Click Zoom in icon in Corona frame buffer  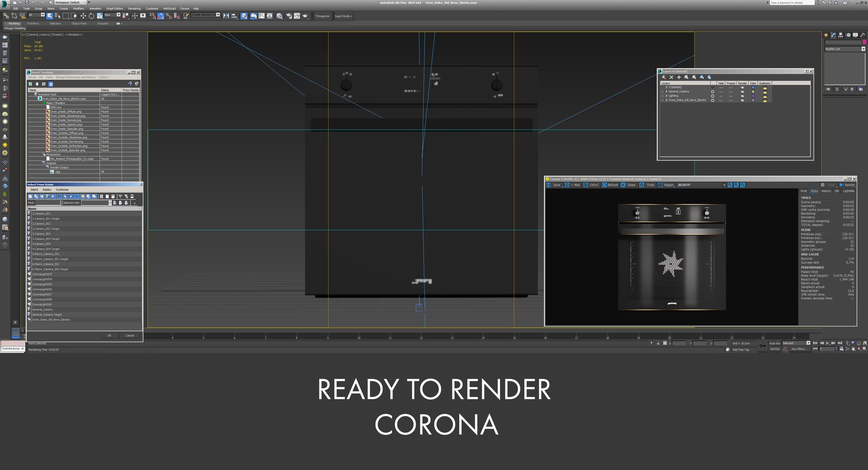point(730,185)
